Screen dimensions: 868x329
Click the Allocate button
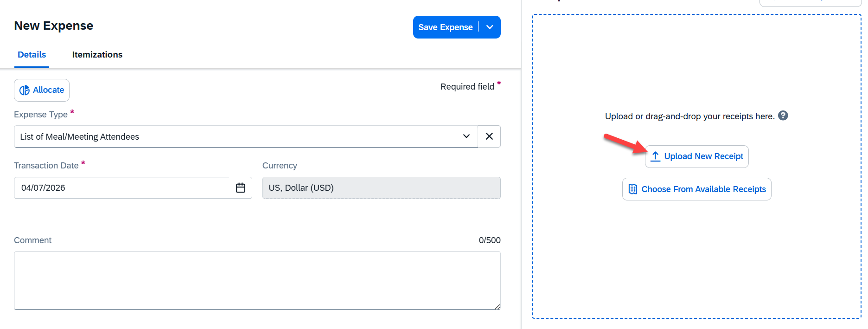(42, 90)
